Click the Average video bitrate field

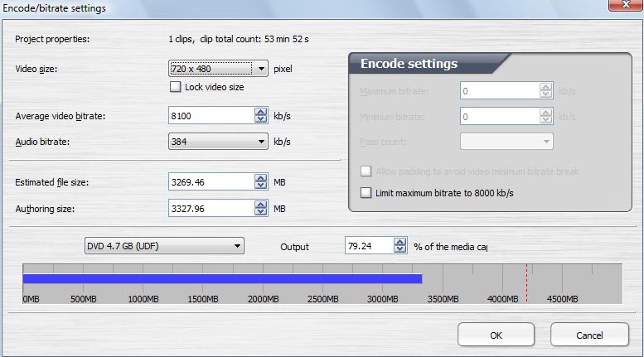click(x=211, y=116)
